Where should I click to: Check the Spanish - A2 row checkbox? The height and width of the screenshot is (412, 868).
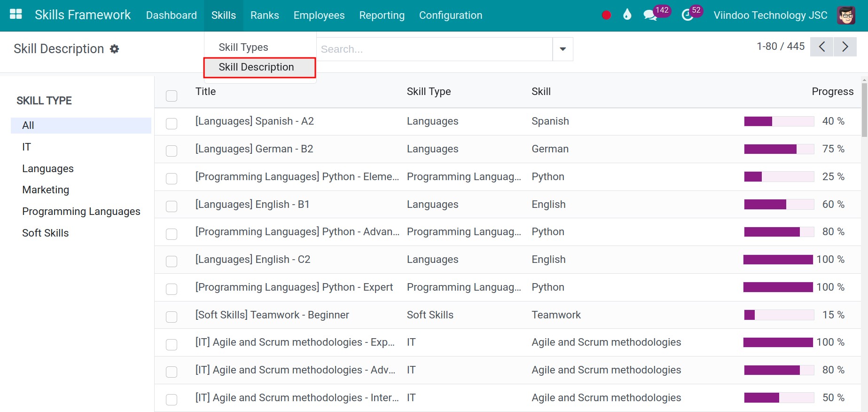tap(172, 124)
